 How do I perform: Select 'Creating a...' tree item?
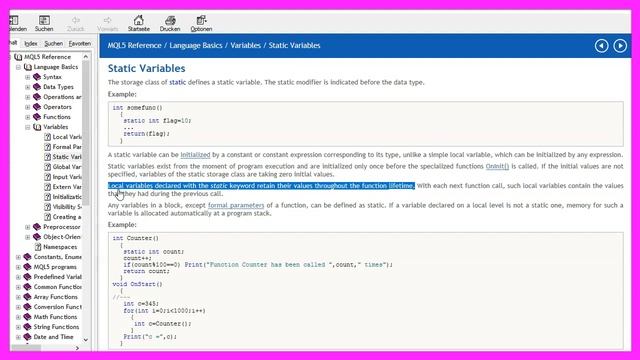[x=67, y=217]
